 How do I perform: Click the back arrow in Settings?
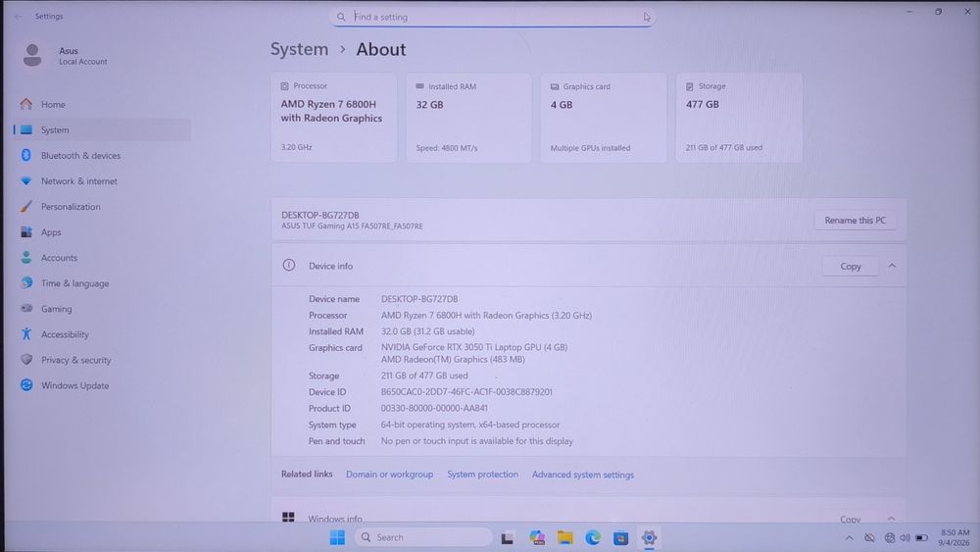(x=18, y=17)
